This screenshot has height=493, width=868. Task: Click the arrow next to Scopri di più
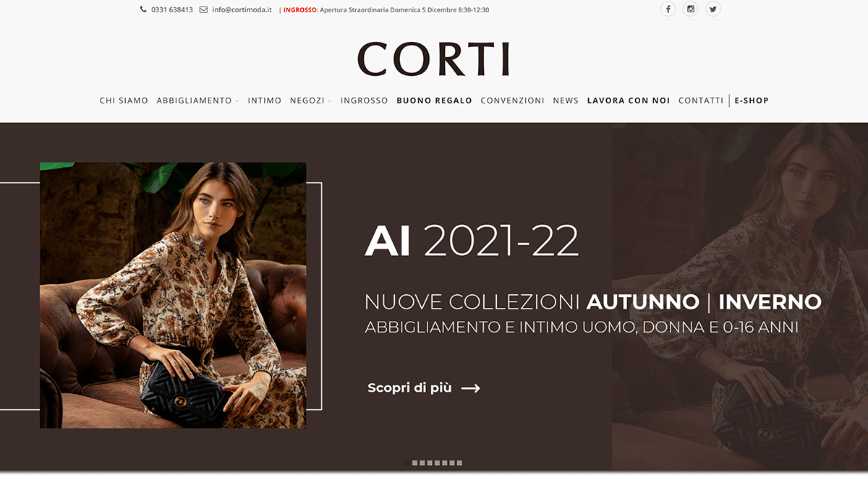471,388
